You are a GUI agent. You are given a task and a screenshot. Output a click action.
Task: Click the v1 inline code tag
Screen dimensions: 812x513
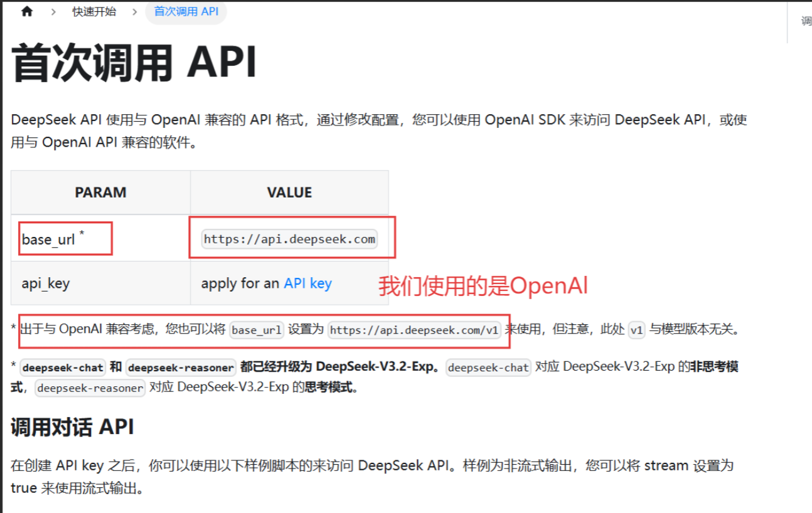coord(637,330)
